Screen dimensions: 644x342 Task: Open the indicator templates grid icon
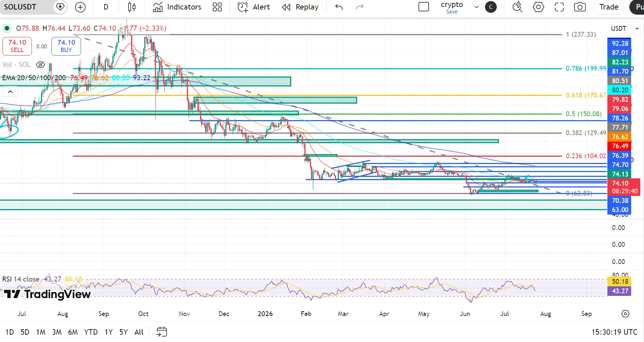coord(217,7)
